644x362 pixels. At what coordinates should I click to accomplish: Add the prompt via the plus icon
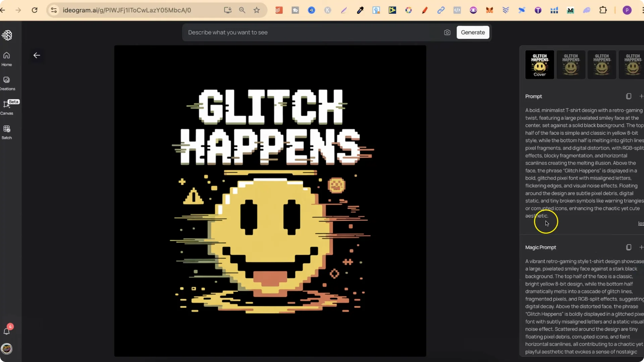tap(641, 96)
